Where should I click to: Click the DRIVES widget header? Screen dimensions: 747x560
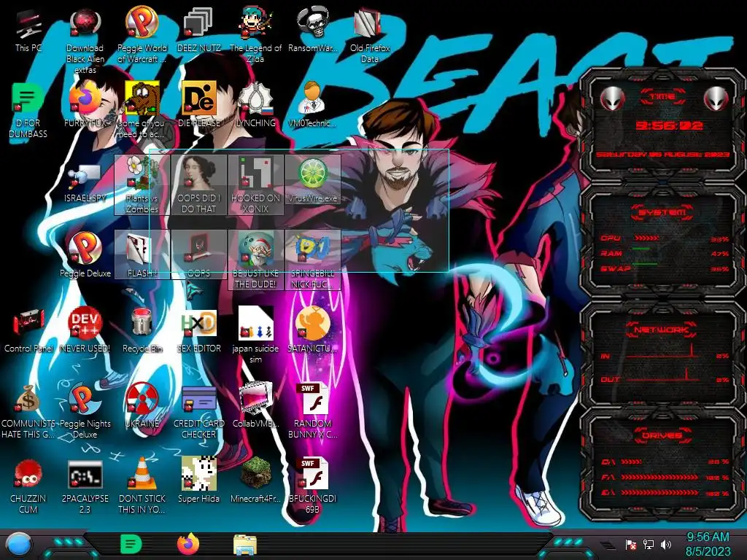click(662, 435)
